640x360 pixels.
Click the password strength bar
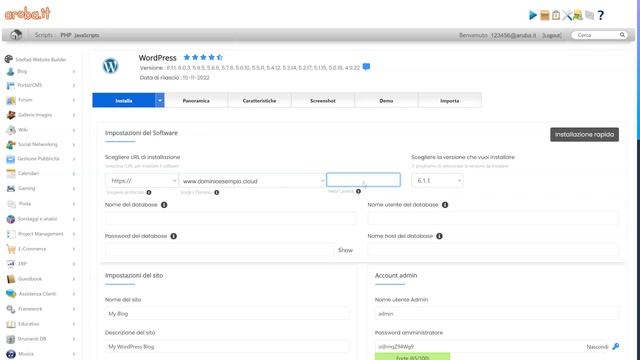coord(412,357)
